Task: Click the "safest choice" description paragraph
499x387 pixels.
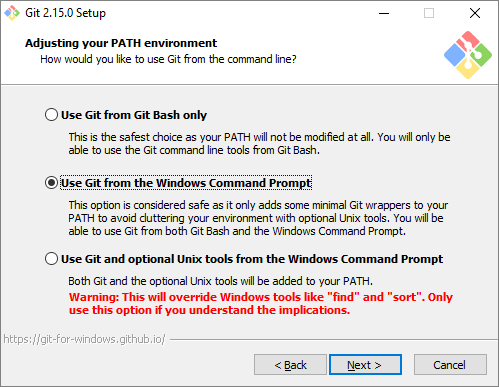Action: coord(259,144)
